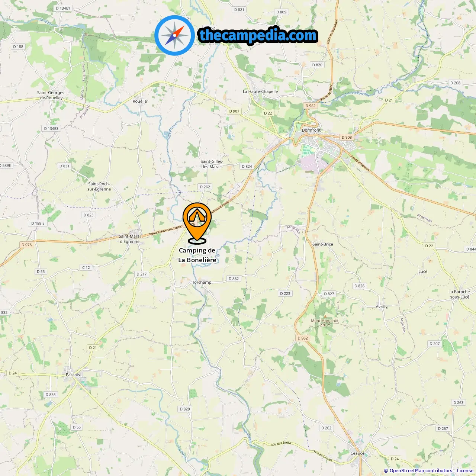Viewport: 476px width, 476px height.
Task: Select the Passais town label
Action: click(73, 375)
